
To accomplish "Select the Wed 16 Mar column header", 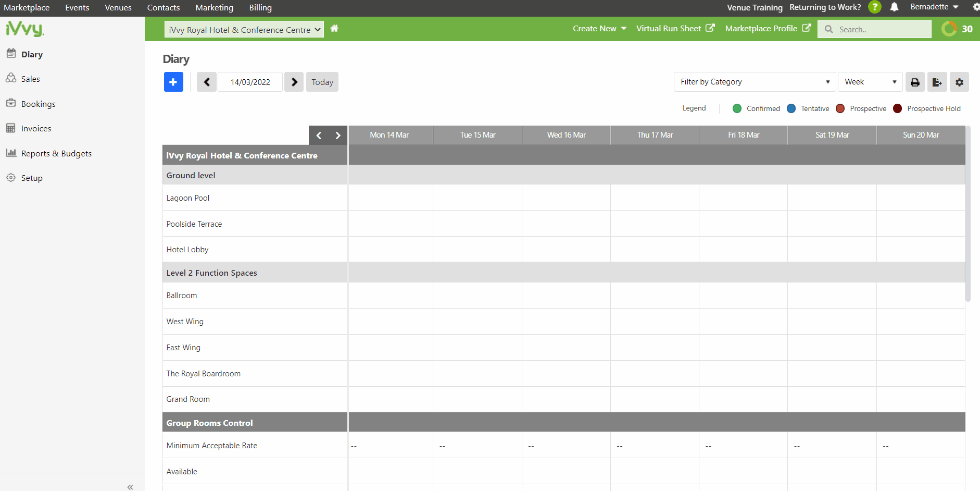I will click(566, 135).
